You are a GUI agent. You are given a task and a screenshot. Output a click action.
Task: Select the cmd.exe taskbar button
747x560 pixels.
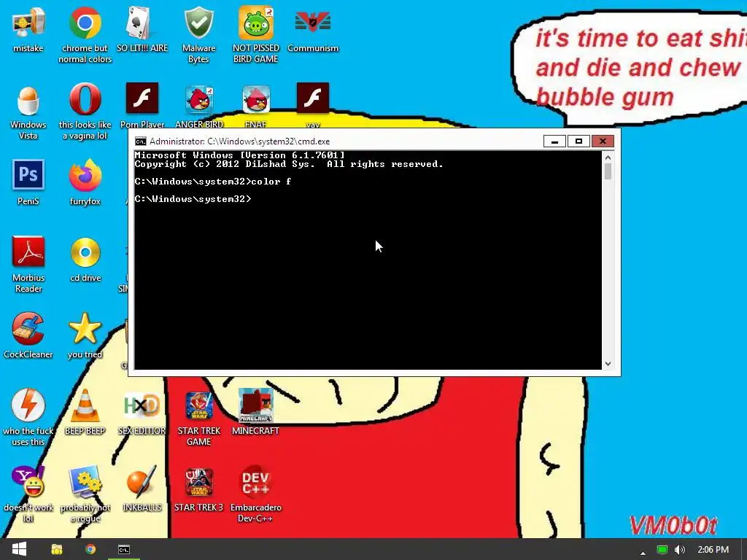point(124,550)
